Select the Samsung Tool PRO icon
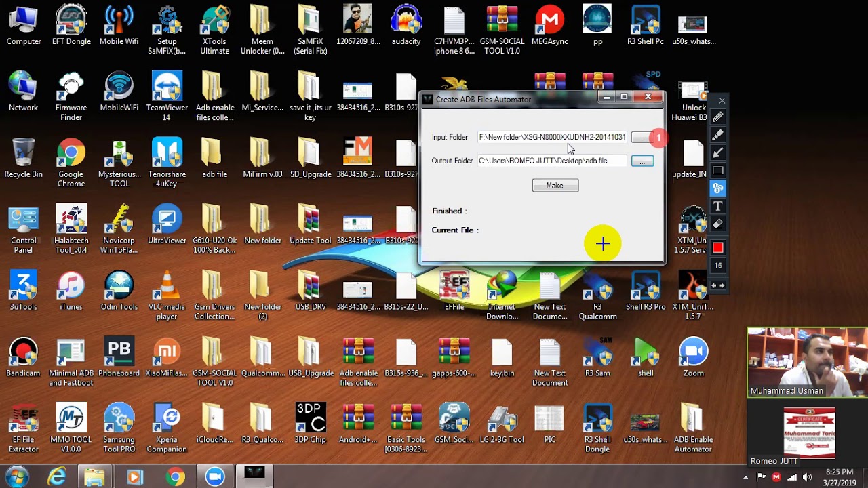The width and height of the screenshot is (868, 488). (x=119, y=428)
